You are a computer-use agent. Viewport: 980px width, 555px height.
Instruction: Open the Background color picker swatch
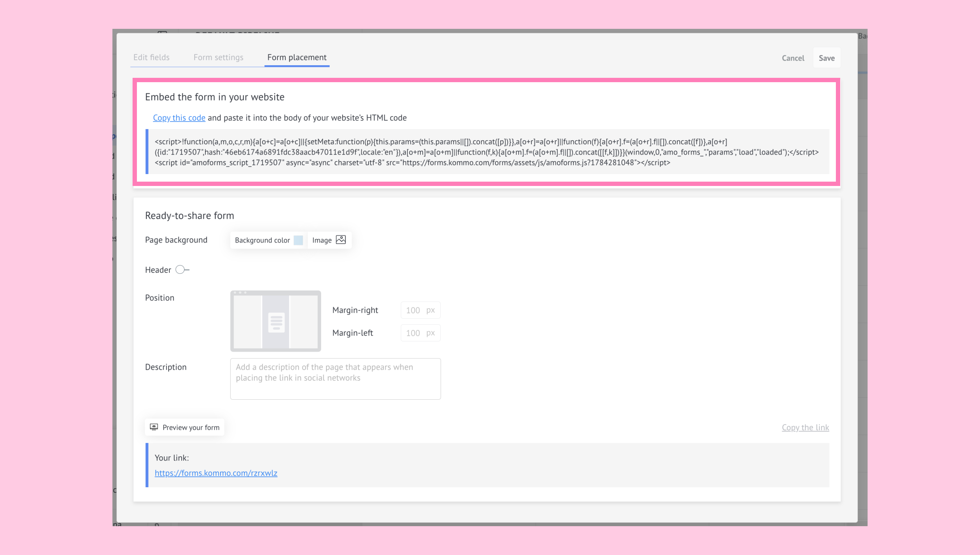pos(298,240)
